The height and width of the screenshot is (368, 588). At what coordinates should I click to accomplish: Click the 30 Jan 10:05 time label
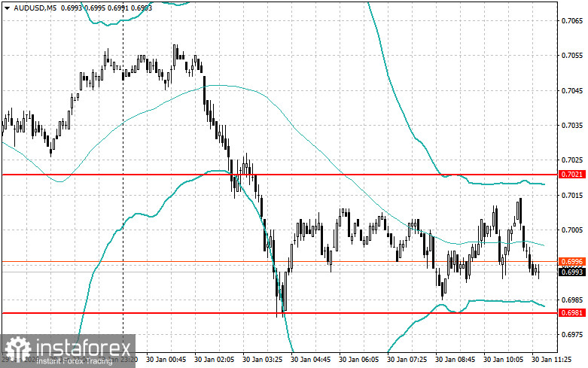pos(503,360)
